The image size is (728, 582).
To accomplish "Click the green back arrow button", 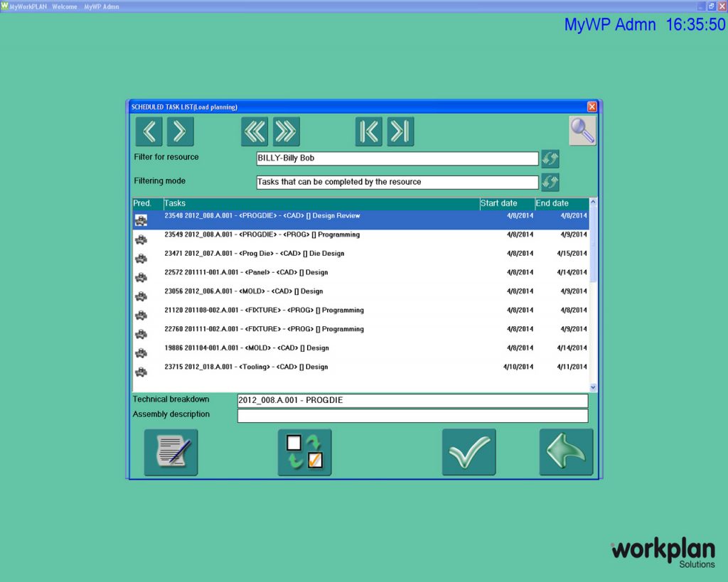I will tap(566, 452).
